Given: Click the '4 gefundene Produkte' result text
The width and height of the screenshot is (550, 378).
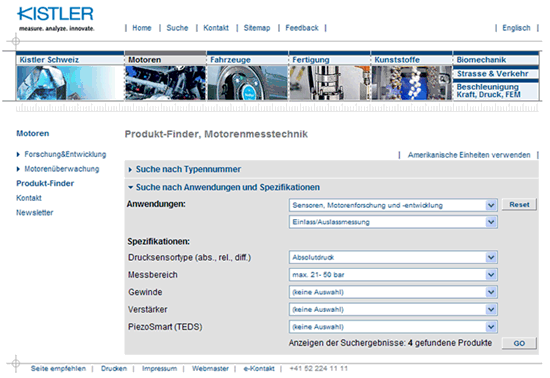Looking at the screenshot, I should coord(450,343).
